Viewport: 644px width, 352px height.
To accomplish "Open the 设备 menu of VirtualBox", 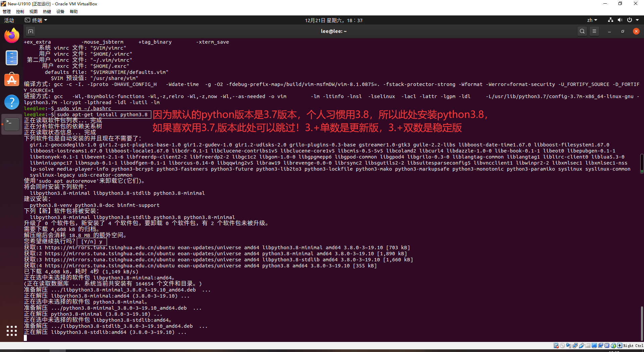I will click(x=60, y=12).
